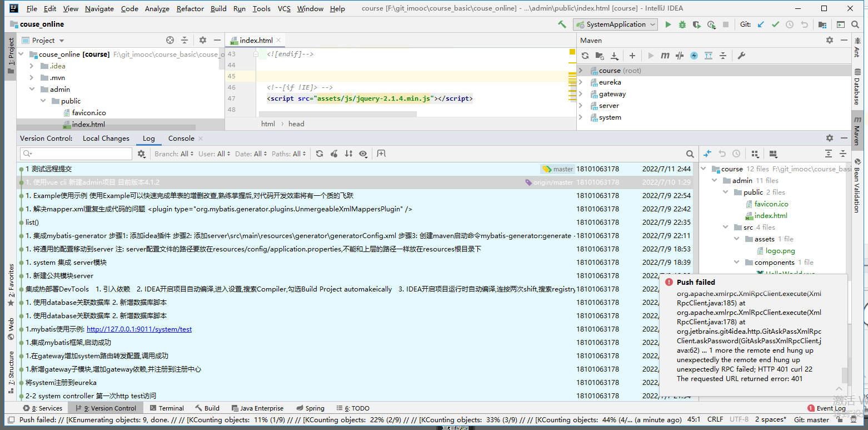Open Paths: All filter dropdown

pos(289,154)
